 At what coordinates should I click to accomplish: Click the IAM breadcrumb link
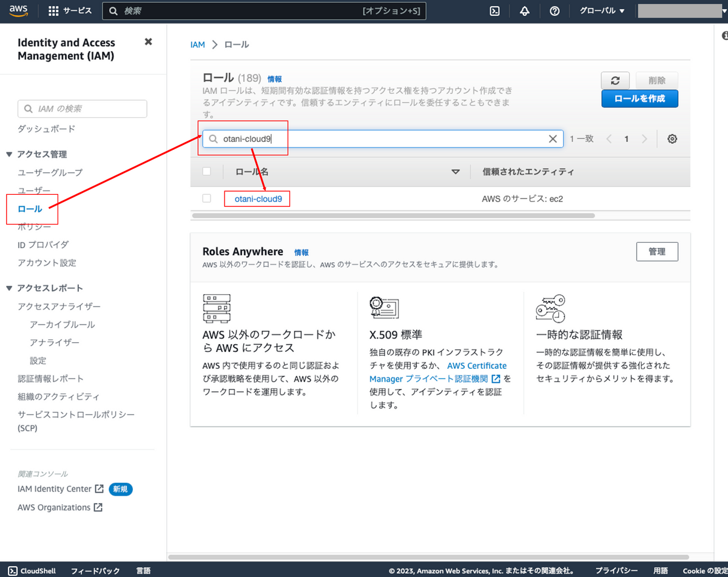pos(198,44)
